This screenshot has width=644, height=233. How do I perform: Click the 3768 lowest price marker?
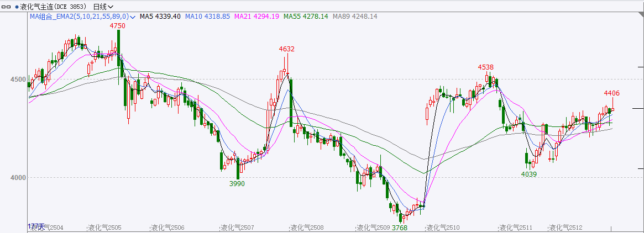(399, 227)
